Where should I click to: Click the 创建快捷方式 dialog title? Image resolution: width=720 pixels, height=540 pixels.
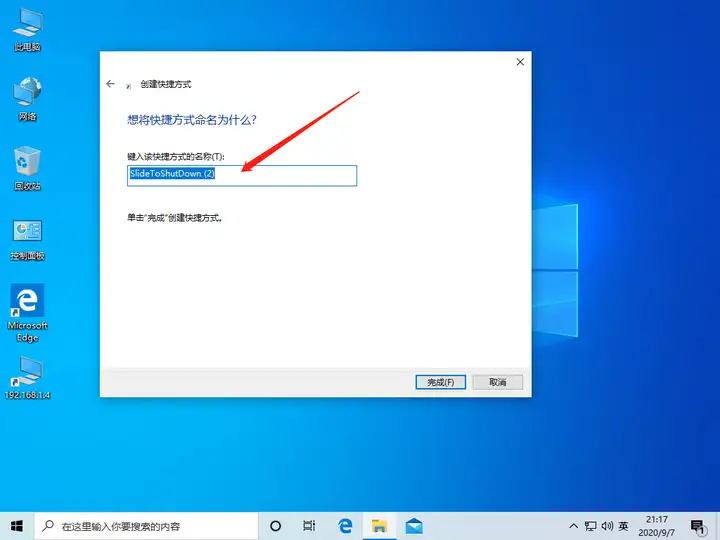(166, 84)
